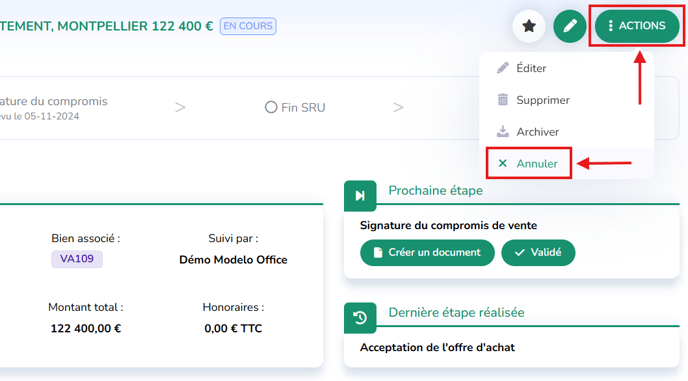Click the chevron before Fin SRU step
The height and width of the screenshot is (381, 688).
point(180,107)
